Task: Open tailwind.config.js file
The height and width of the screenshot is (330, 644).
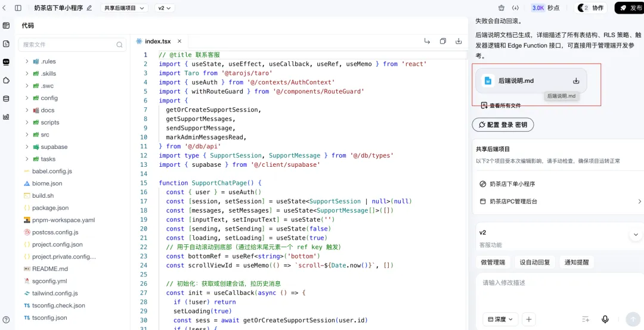Action: 55,293
